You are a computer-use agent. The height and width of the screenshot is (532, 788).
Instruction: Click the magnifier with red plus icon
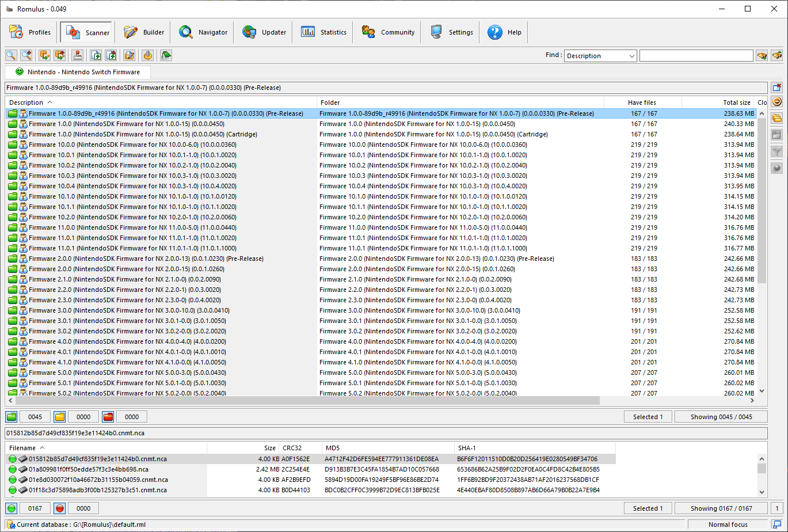pyautogui.click(x=26, y=55)
